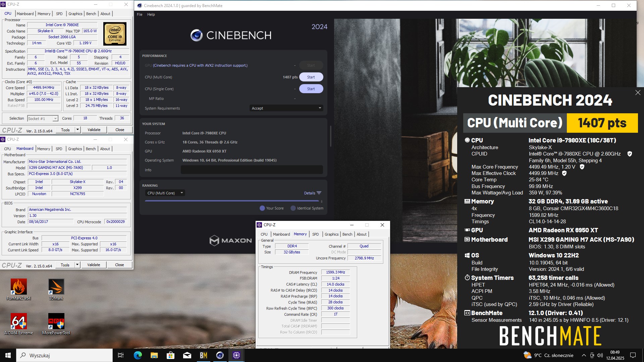This screenshot has height=362, width=644.
Task: Expand Tools arrow in top CPU-Z
Action: [77, 130]
